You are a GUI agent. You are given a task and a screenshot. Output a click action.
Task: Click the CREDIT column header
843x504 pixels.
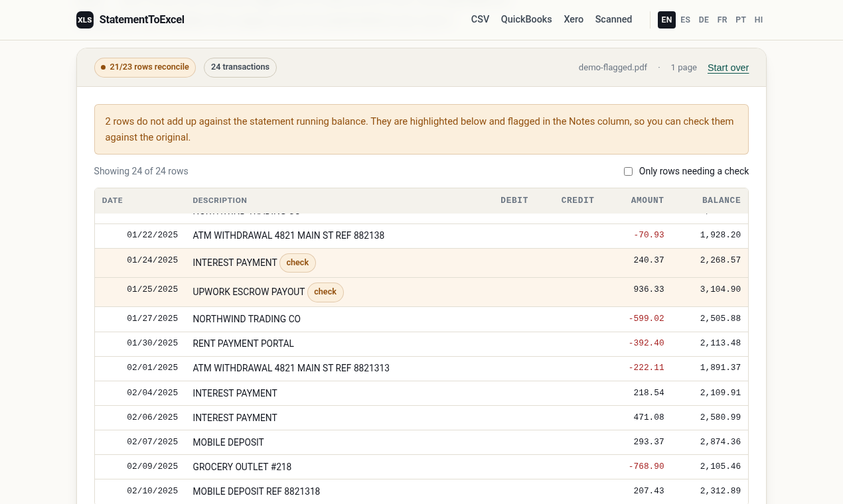pos(577,200)
